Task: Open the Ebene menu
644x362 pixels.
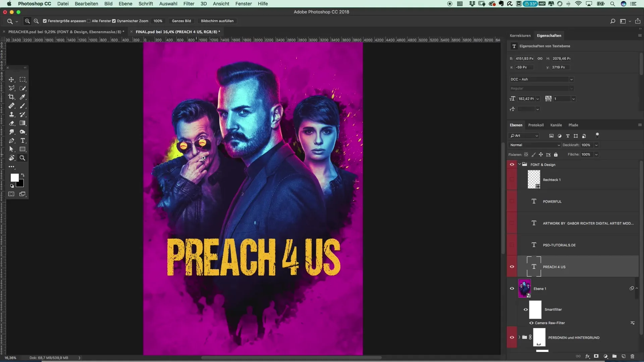Action: pos(125,4)
